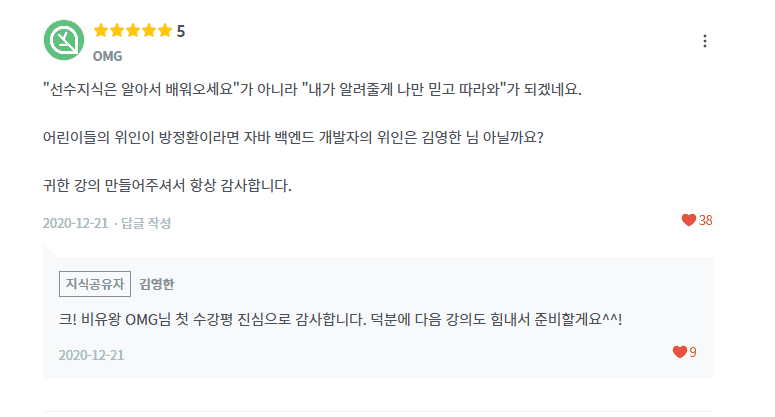Screen dimensions: 775x417
Task: Click the 지식공유자 badge
Action: point(95,284)
